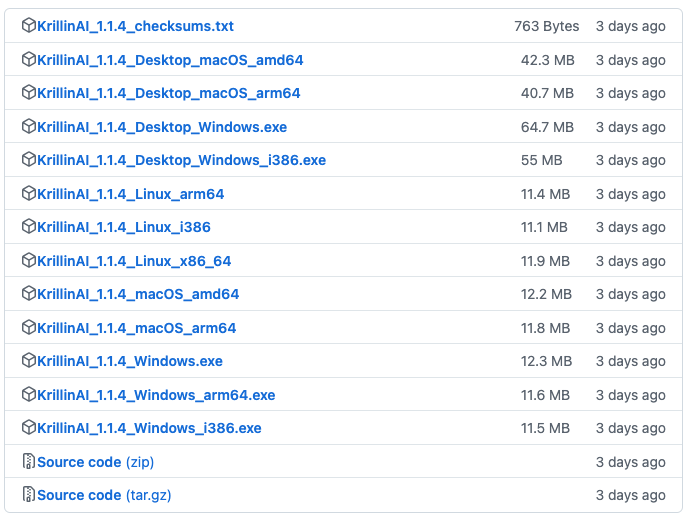Open KrillinAI_1.1.4_Linux_i386 link
Viewport: 689px width, 520px height.
pos(124,227)
